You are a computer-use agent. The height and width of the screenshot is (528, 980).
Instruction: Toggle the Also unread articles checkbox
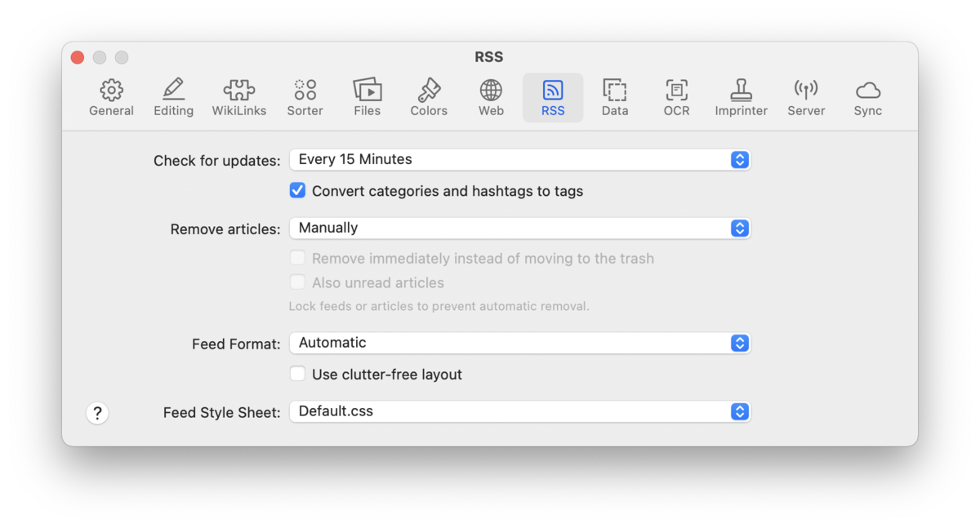coord(298,283)
